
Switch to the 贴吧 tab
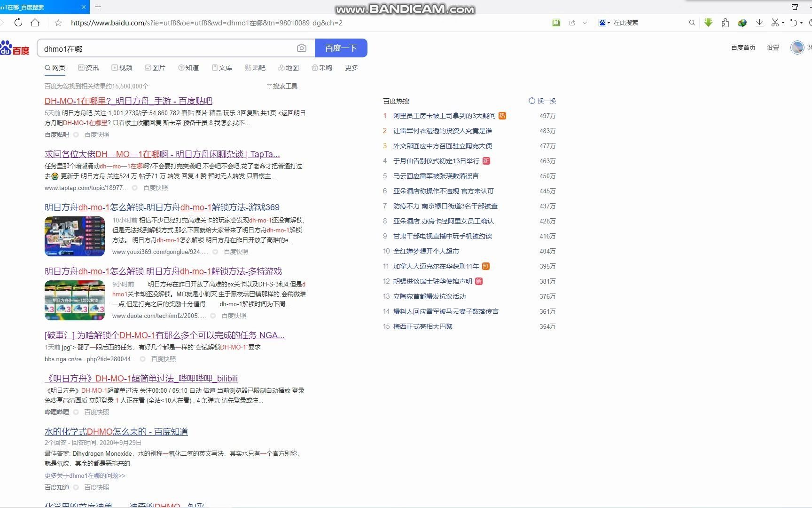pos(255,68)
